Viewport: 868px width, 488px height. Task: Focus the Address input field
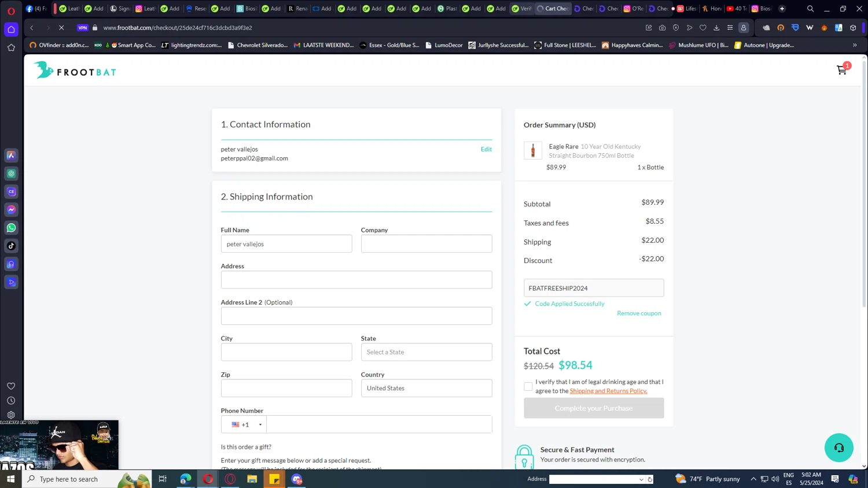pyautogui.click(x=356, y=280)
